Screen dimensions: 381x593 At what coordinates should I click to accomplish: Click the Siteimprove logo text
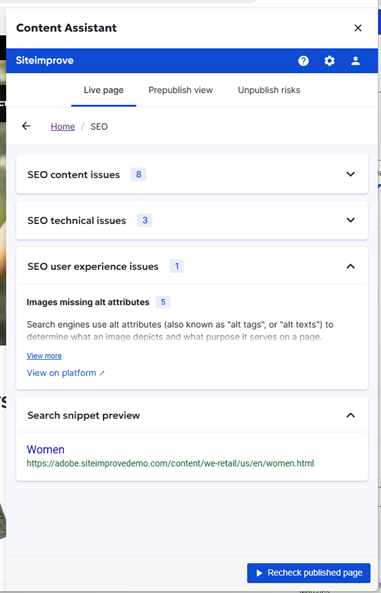tap(45, 61)
